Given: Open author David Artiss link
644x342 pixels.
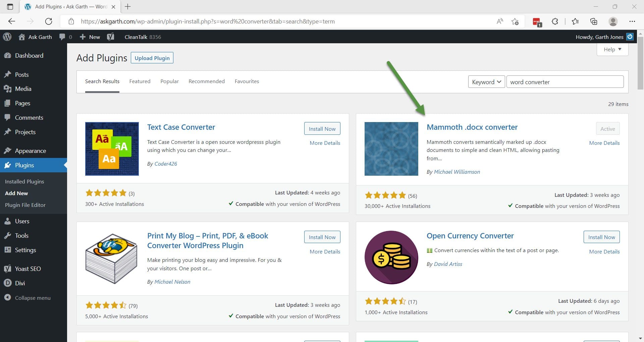Looking at the screenshot, I should click(x=448, y=264).
